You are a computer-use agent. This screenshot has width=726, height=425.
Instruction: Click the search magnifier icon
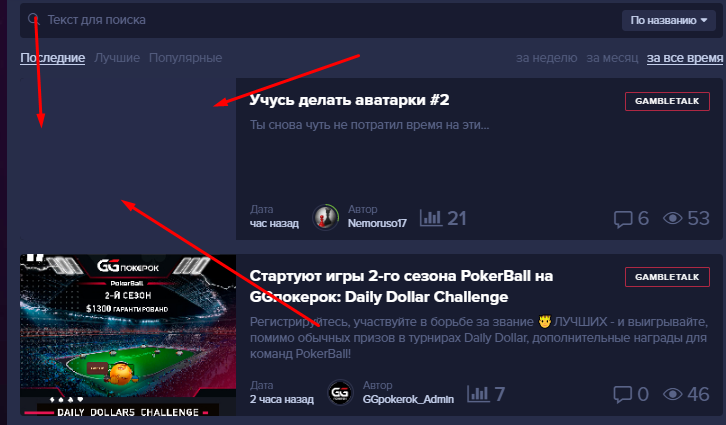(34, 19)
